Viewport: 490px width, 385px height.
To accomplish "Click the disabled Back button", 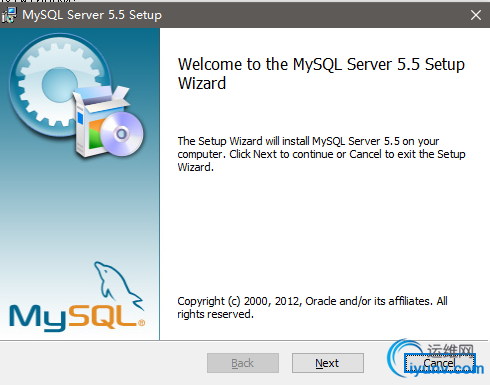I will [243, 363].
